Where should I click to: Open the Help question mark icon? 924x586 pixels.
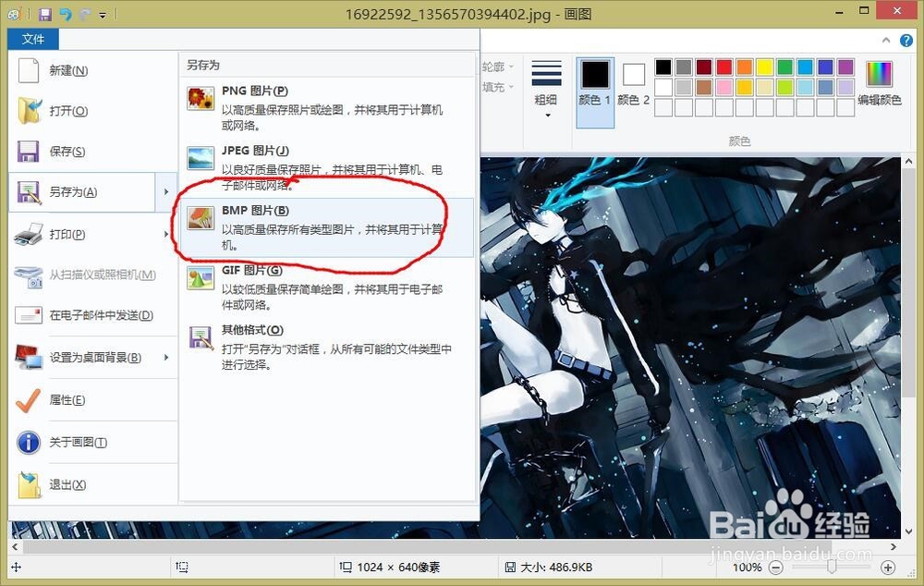906,42
